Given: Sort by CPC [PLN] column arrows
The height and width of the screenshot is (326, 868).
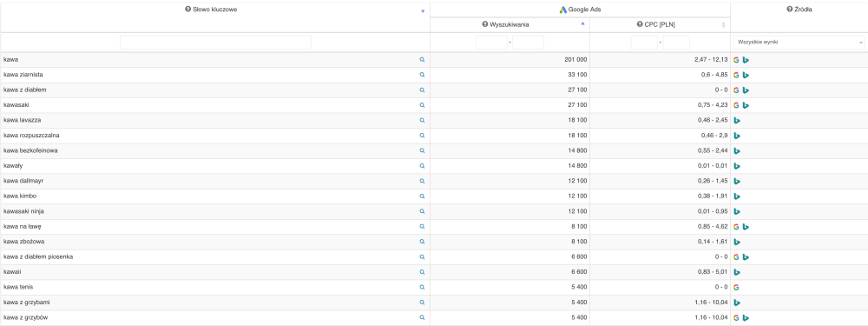Looking at the screenshot, I should 723,25.
